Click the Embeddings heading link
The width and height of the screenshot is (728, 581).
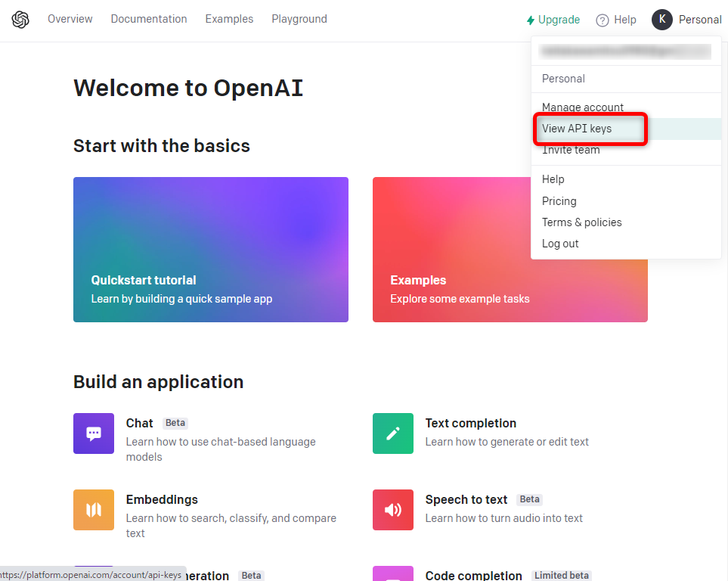pyautogui.click(x=162, y=499)
